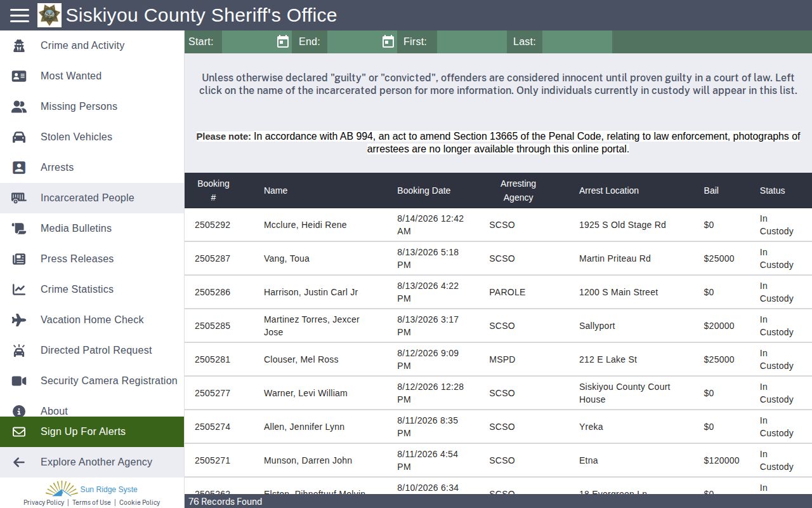Select Harrison, Justin Carl Jr entry
This screenshot has width=812, height=508.
pos(311,292)
